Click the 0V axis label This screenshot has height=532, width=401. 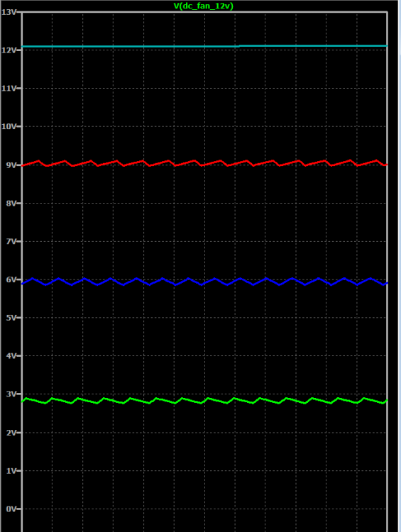point(11,509)
